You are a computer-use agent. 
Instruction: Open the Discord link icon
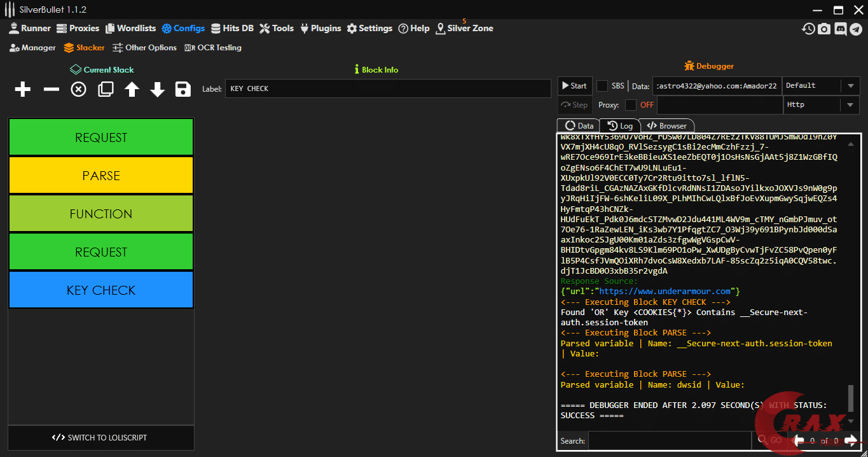click(x=840, y=29)
